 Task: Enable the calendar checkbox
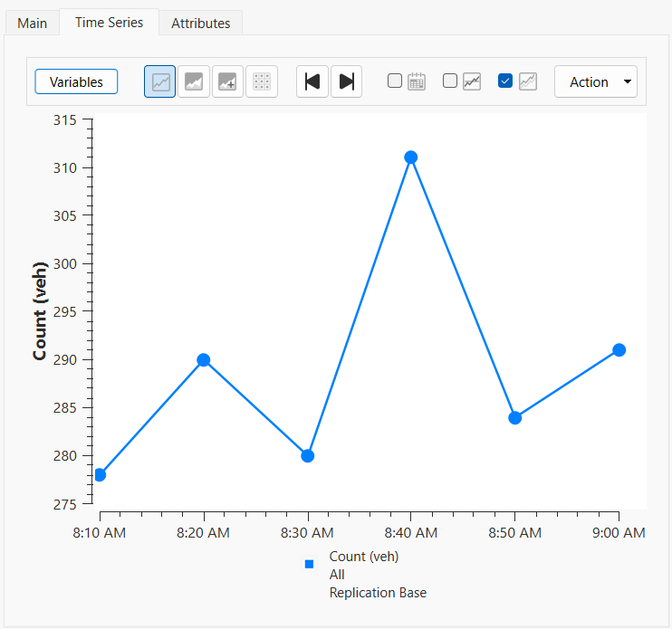pyautogui.click(x=395, y=81)
